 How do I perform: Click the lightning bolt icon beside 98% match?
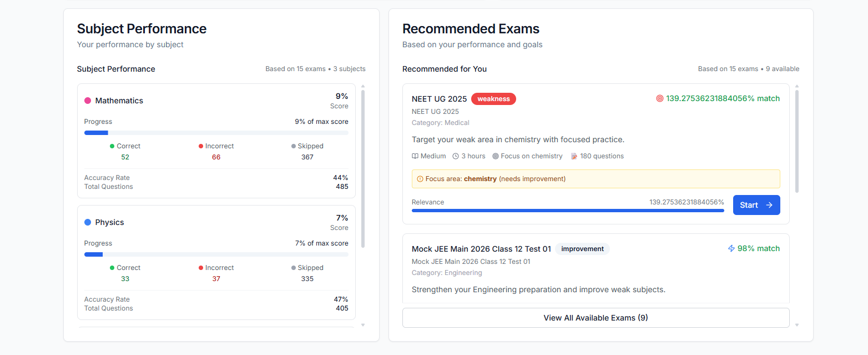pyautogui.click(x=731, y=248)
